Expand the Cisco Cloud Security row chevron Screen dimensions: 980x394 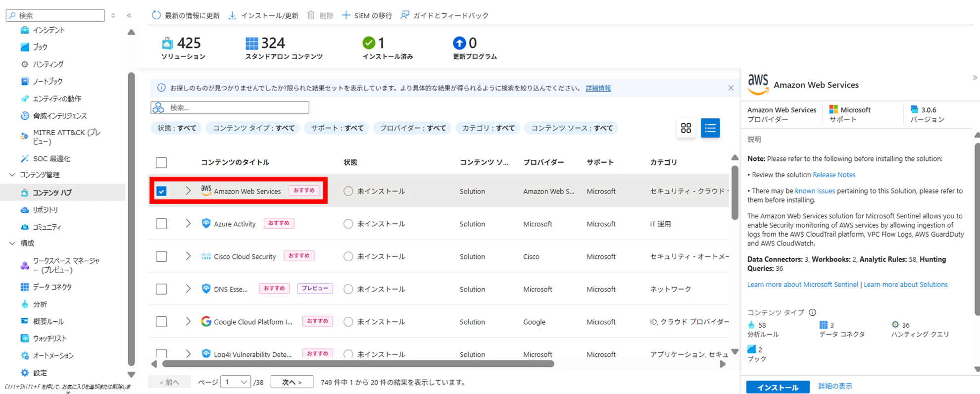[188, 256]
